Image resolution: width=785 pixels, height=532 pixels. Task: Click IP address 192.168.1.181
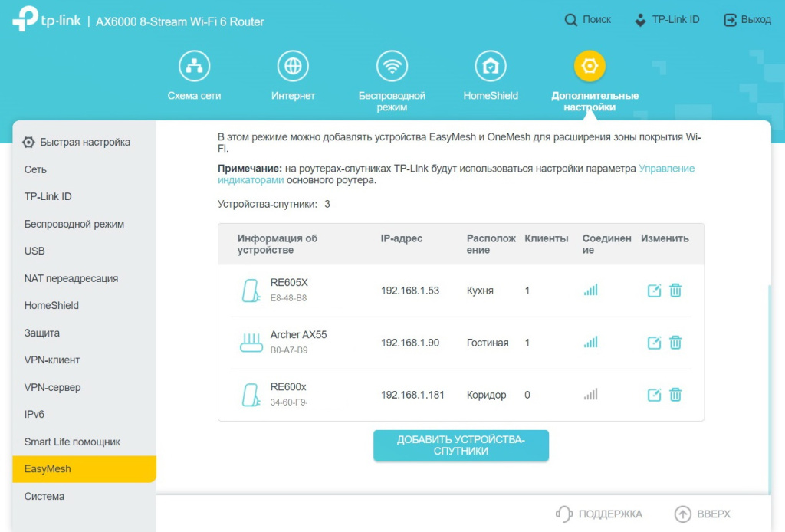click(x=412, y=395)
